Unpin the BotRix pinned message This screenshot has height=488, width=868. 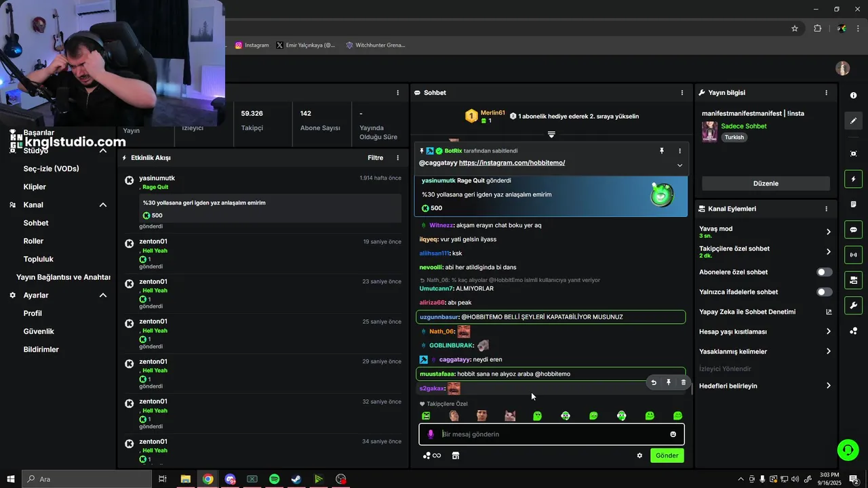pos(662,151)
